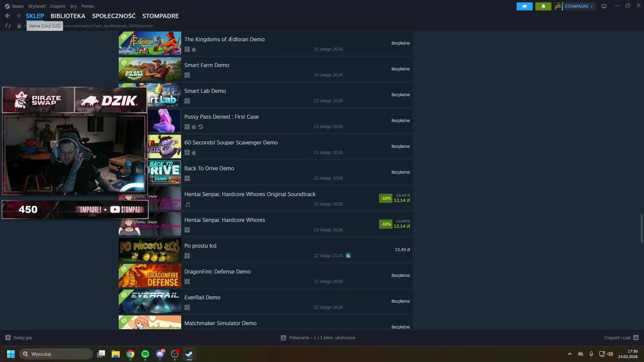Open 60 Seconds! Souper Scavenger Demo
This screenshot has width=644, height=362.
(x=266, y=146)
